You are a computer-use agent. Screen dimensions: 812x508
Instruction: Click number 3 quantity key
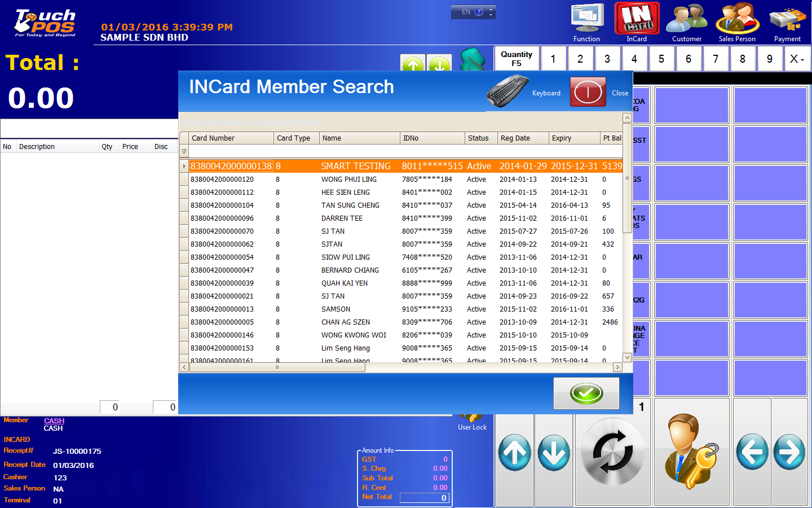tap(607, 59)
